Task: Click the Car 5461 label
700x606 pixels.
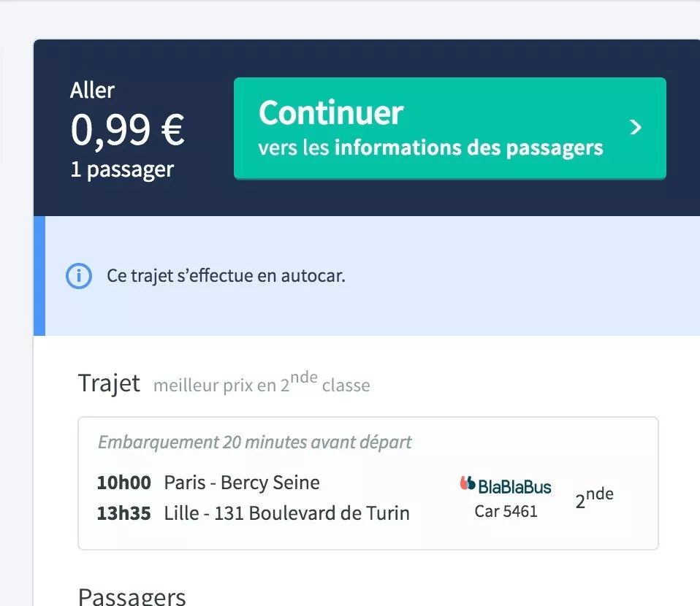Action: click(506, 511)
